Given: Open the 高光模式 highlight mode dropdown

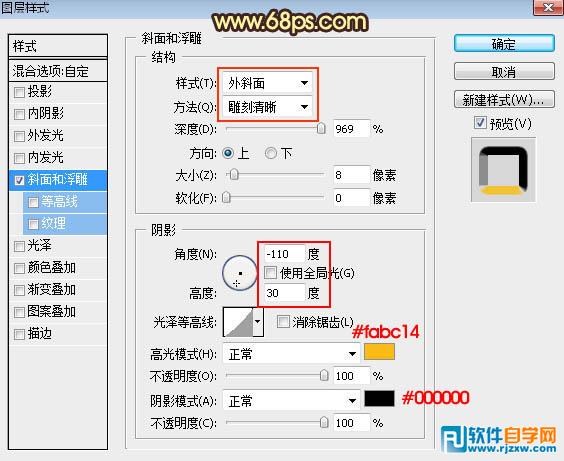Looking at the screenshot, I should (291, 354).
